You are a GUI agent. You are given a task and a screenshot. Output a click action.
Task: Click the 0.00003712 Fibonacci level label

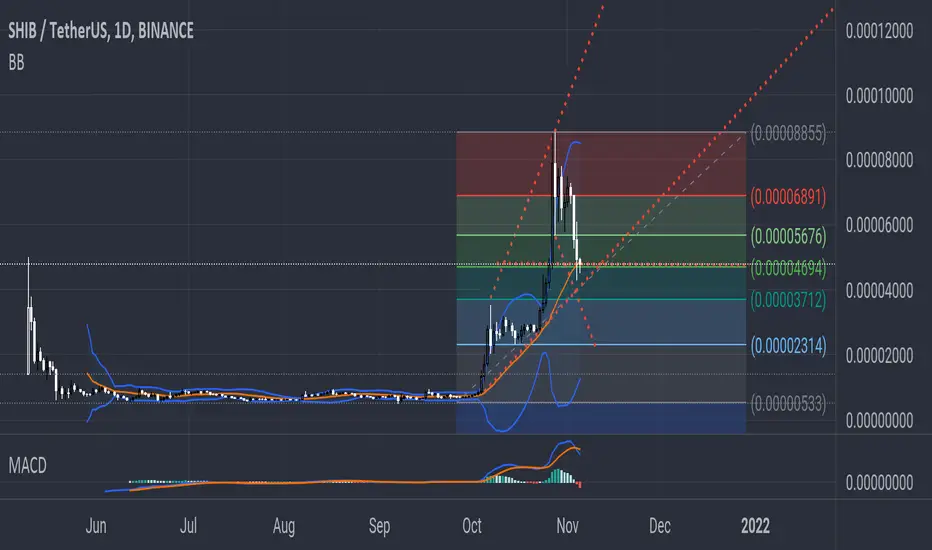pos(788,300)
